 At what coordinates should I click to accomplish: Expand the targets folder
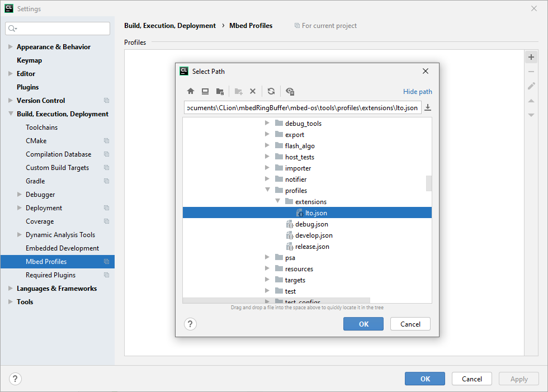(267, 280)
